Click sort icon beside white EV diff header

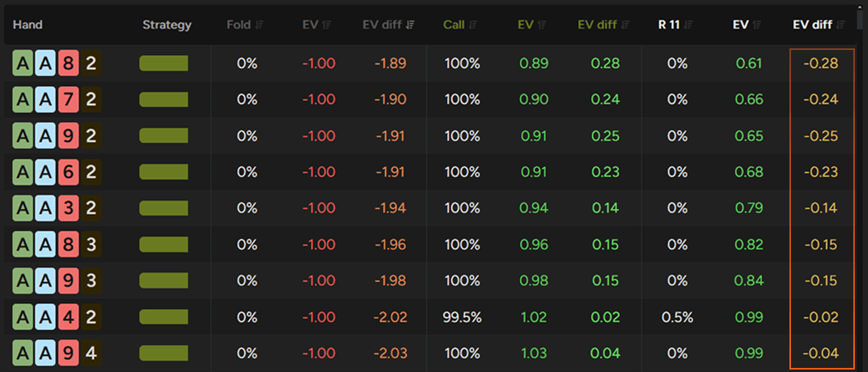coord(842,25)
